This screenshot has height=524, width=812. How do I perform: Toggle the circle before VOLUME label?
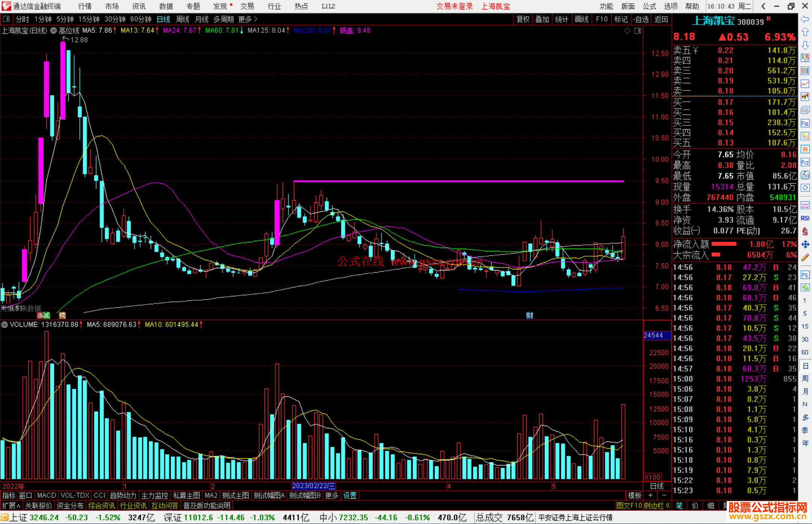tap(5, 325)
